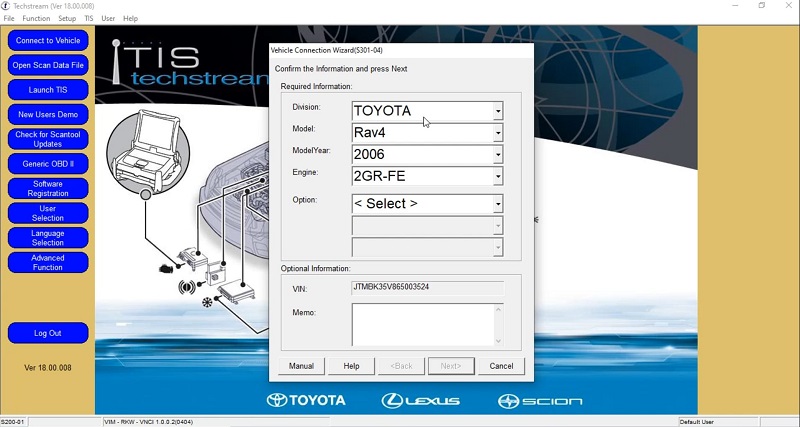Screen dimensions: 800x427
Task: Click the Default User status text
Action: point(696,422)
